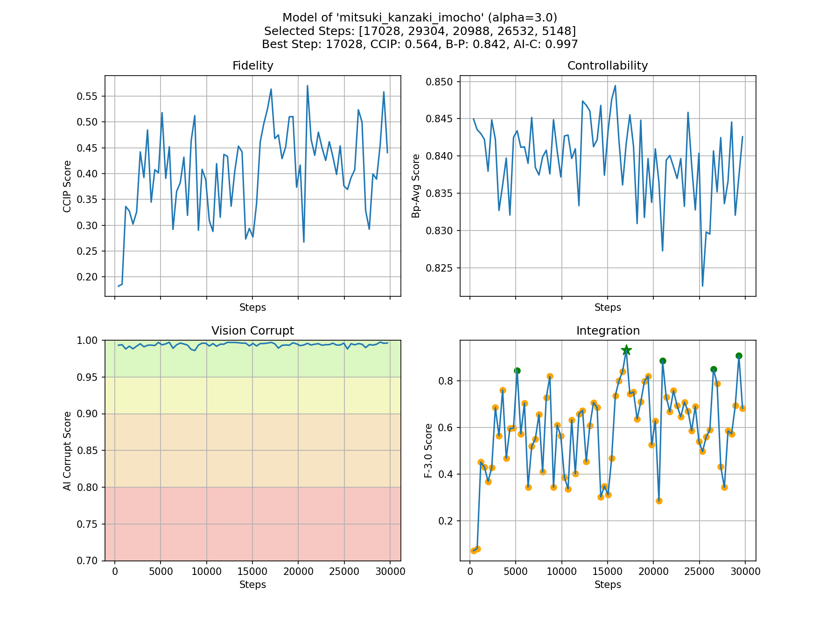Click the "Controllability" subplot title
Image resolution: width=840 pixels, height=630 pixels.
[x=608, y=66]
